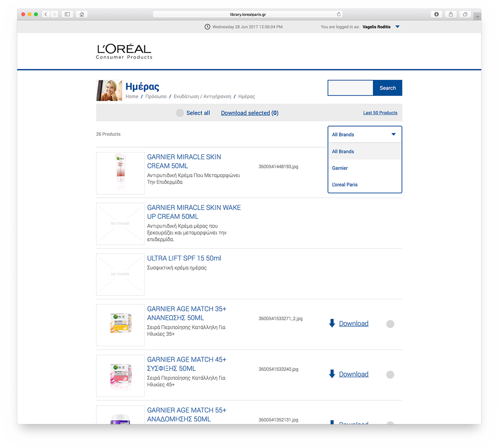
Task: Open Safari downloads list
Action: (x=436, y=14)
